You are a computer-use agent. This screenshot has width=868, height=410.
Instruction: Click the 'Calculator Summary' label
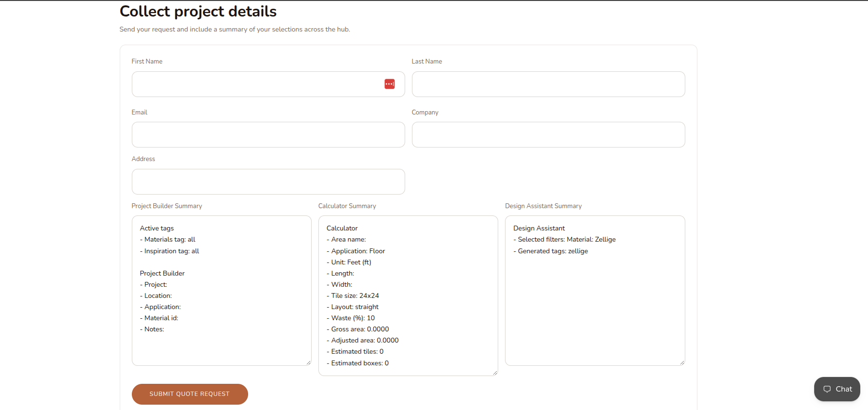click(347, 206)
